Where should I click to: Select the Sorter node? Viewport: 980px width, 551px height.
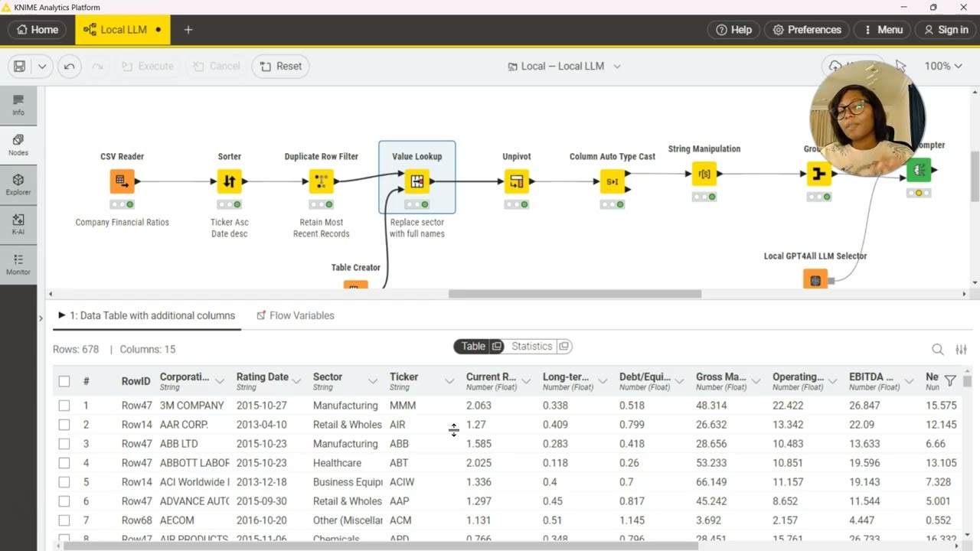(230, 181)
